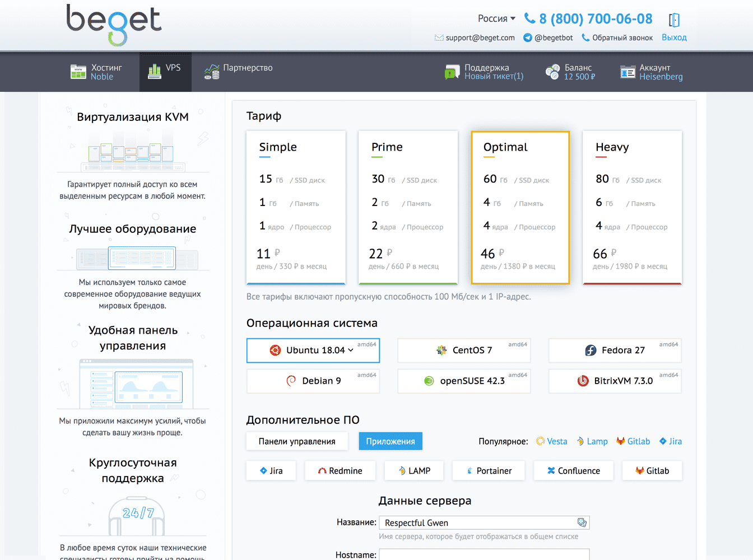
Task: Open Поддержка new ticket menu
Action: [484, 72]
